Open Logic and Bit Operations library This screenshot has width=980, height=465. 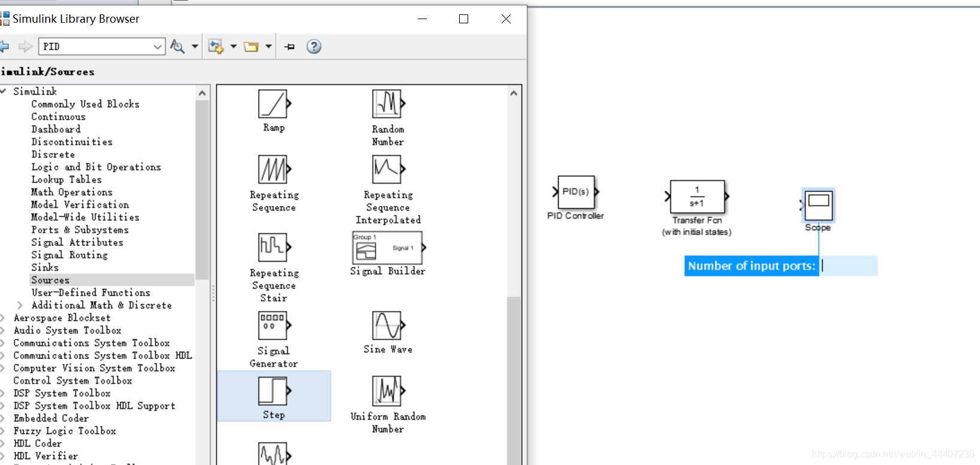click(96, 167)
